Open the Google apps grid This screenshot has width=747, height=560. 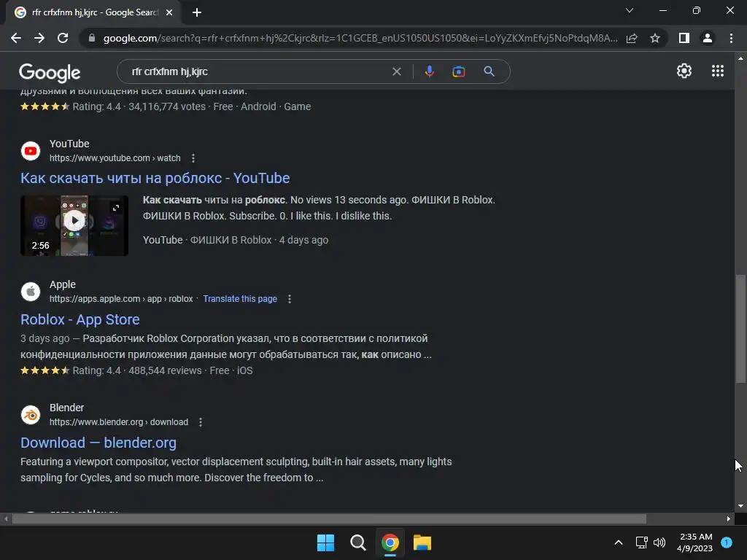point(718,71)
